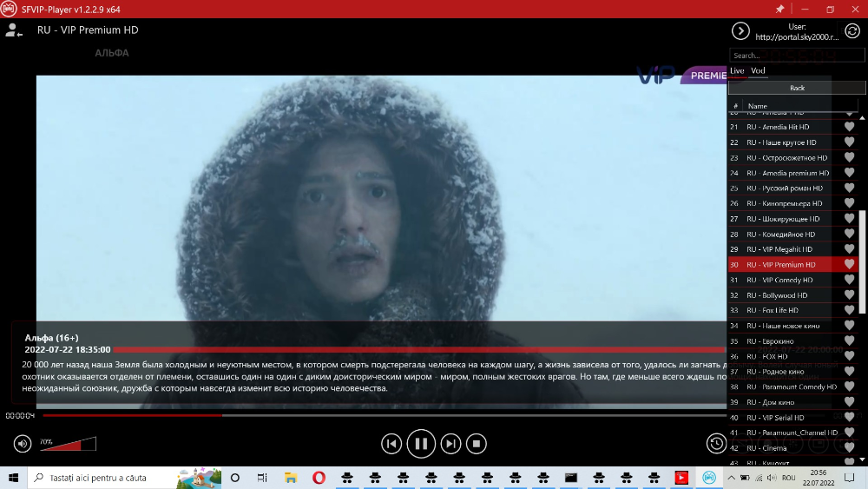Image resolution: width=868 pixels, height=489 pixels.
Task: Skip to next channel button
Action: point(450,444)
